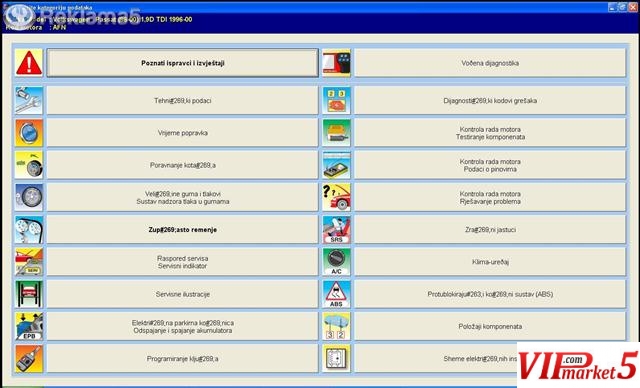Click the Vođena dijagnostika button
Viewport: 640px width, 388px height.
pos(490,63)
